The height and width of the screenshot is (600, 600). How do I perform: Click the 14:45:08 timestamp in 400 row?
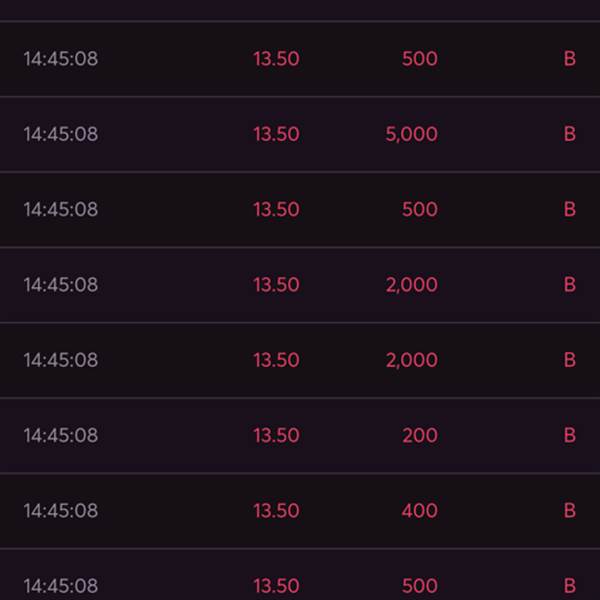(61, 511)
